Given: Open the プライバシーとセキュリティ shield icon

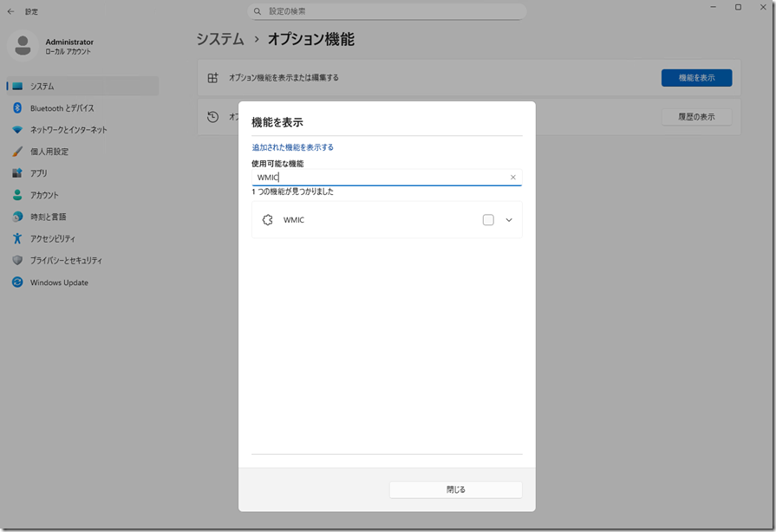Looking at the screenshot, I should [19, 260].
